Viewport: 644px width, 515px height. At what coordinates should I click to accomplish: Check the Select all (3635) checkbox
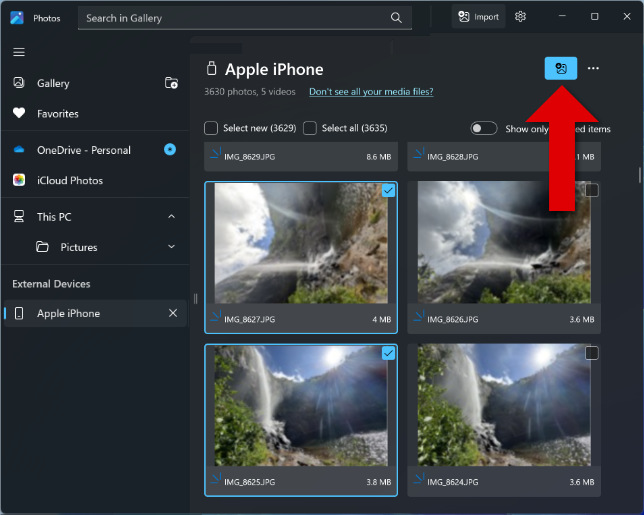click(x=310, y=128)
